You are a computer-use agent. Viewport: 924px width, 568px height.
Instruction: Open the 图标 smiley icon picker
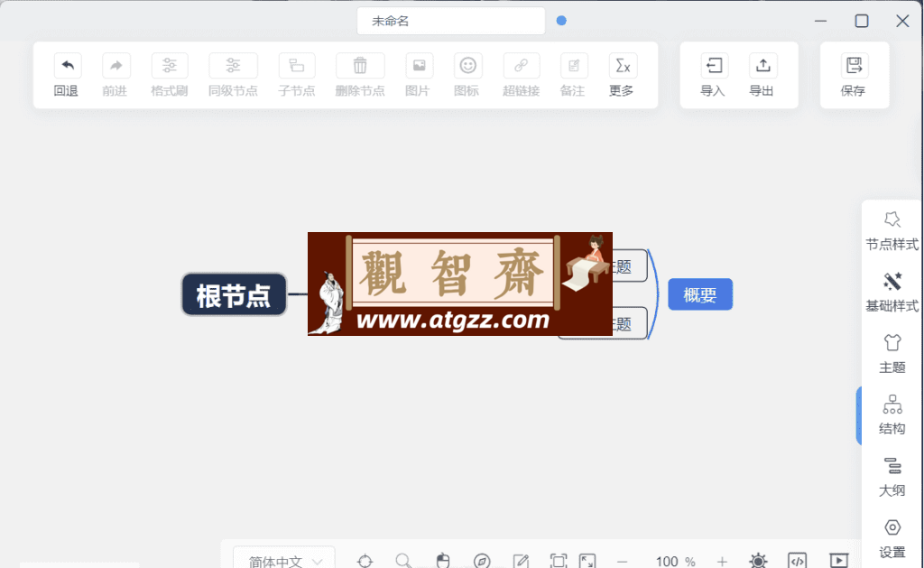click(x=468, y=66)
